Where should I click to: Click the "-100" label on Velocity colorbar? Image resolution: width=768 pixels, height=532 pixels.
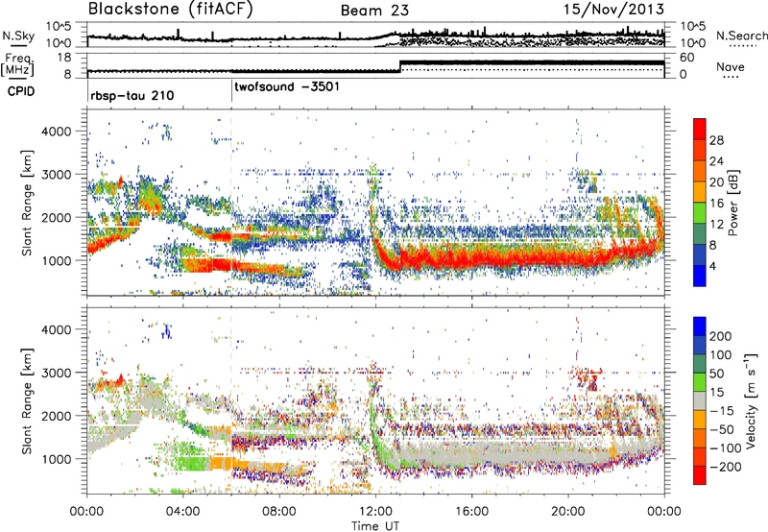(725, 447)
